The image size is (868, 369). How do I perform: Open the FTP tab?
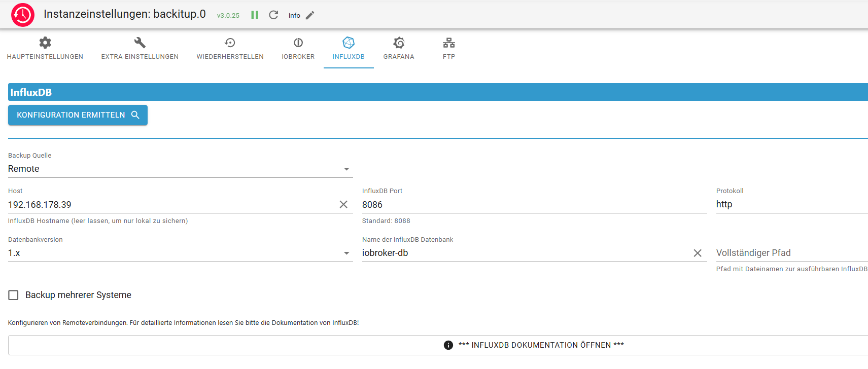pyautogui.click(x=449, y=49)
